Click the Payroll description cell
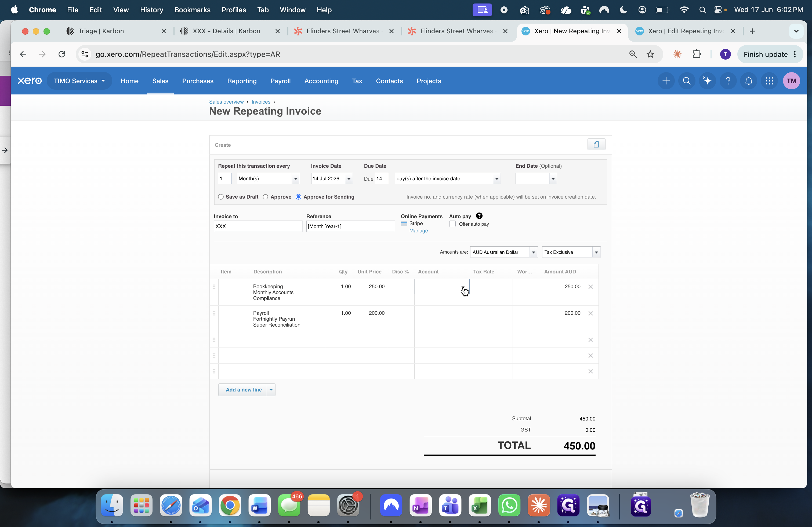812x527 pixels. click(x=288, y=319)
